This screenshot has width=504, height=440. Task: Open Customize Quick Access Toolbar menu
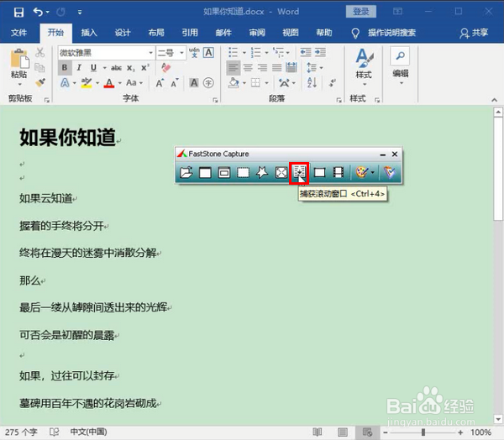click(x=80, y=13)
